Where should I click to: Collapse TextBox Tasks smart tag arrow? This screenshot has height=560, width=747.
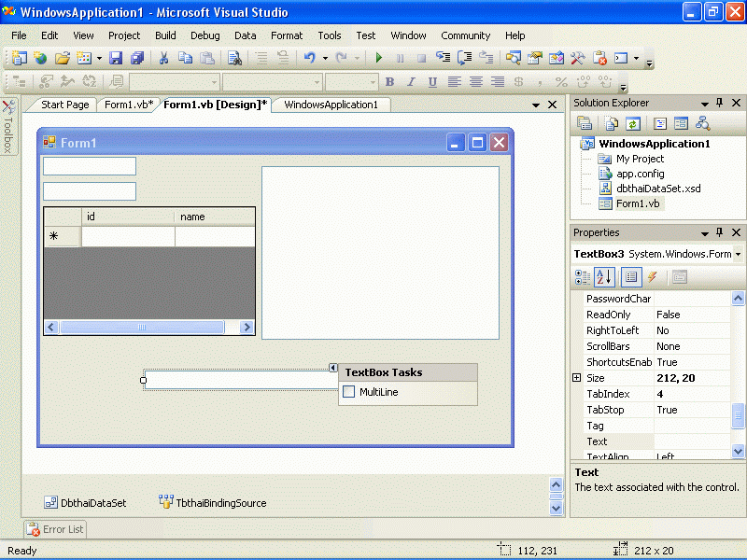coord(333,368)
